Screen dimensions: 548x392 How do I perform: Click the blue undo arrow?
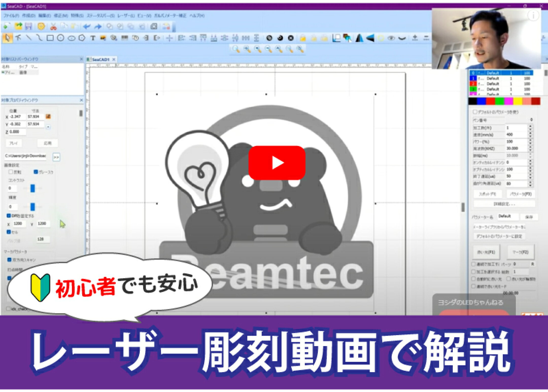[87, 26]
